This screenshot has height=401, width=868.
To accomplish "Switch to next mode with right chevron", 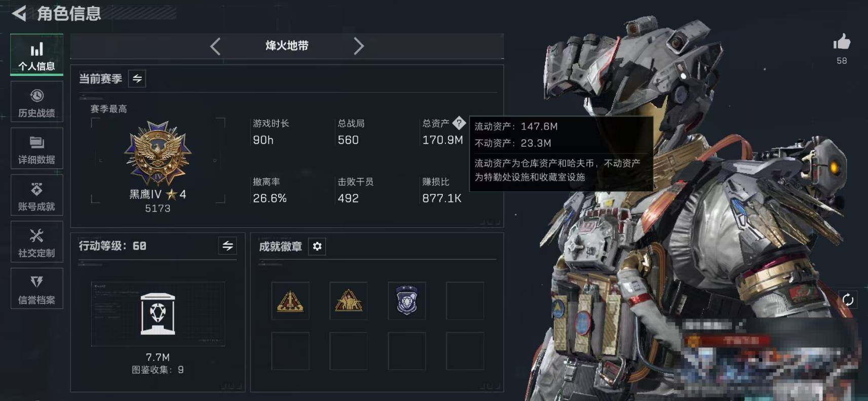I will [359, 46].
